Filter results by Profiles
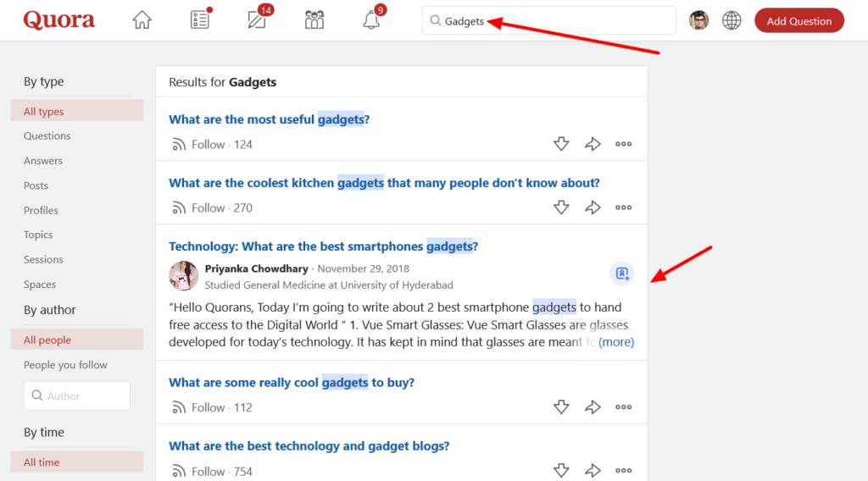Viewport: 868px width, 481px height. pos(41,211)
